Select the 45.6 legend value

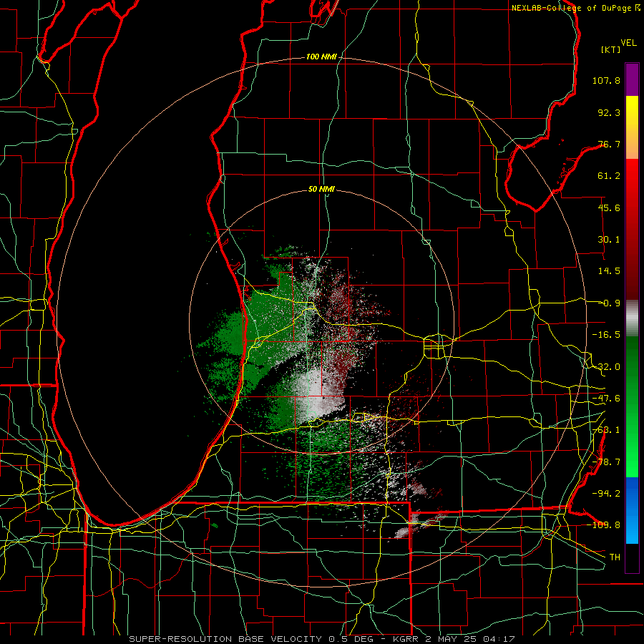[609, 208]
